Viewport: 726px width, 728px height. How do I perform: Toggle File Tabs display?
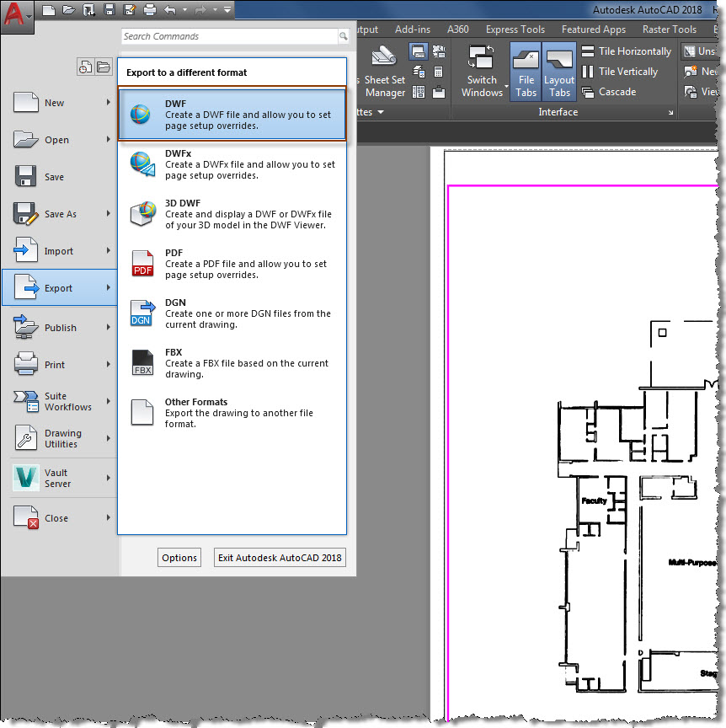pyautogui.click(x=525, y=72)
